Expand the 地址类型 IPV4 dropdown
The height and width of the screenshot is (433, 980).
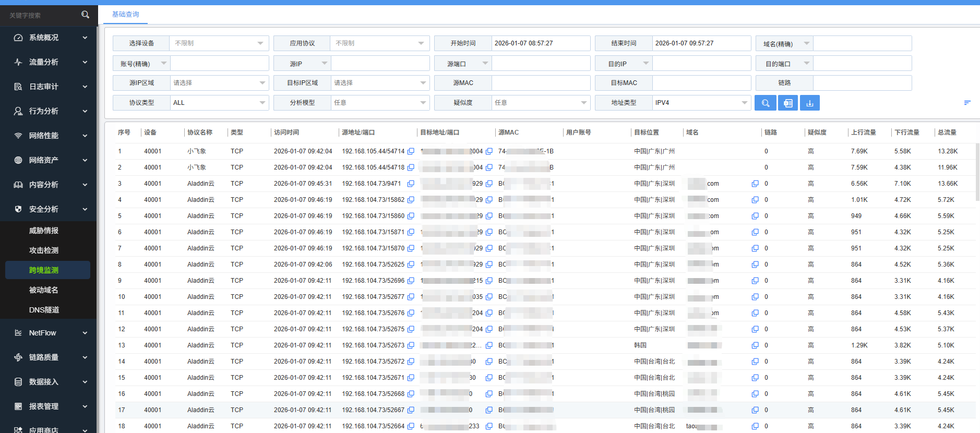click(701, 103)
